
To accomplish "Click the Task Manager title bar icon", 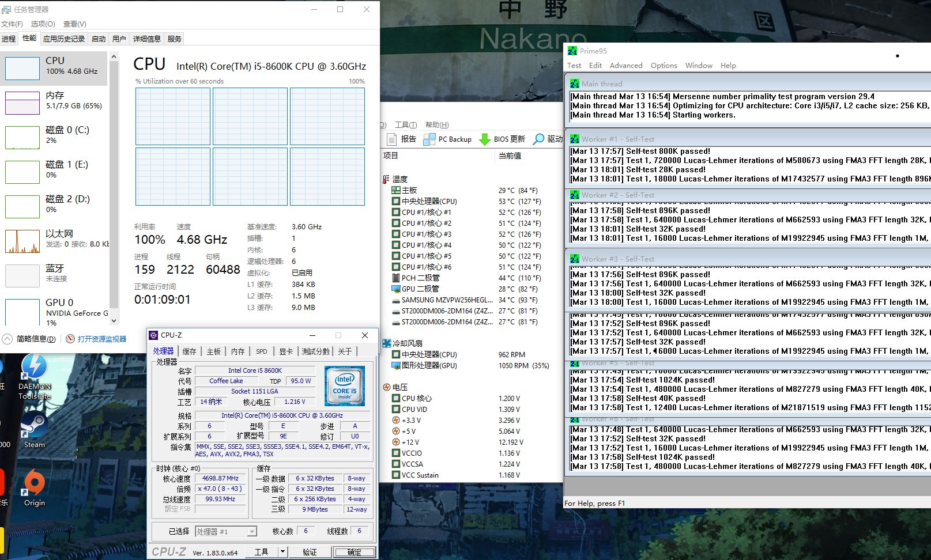I will 6,9.
